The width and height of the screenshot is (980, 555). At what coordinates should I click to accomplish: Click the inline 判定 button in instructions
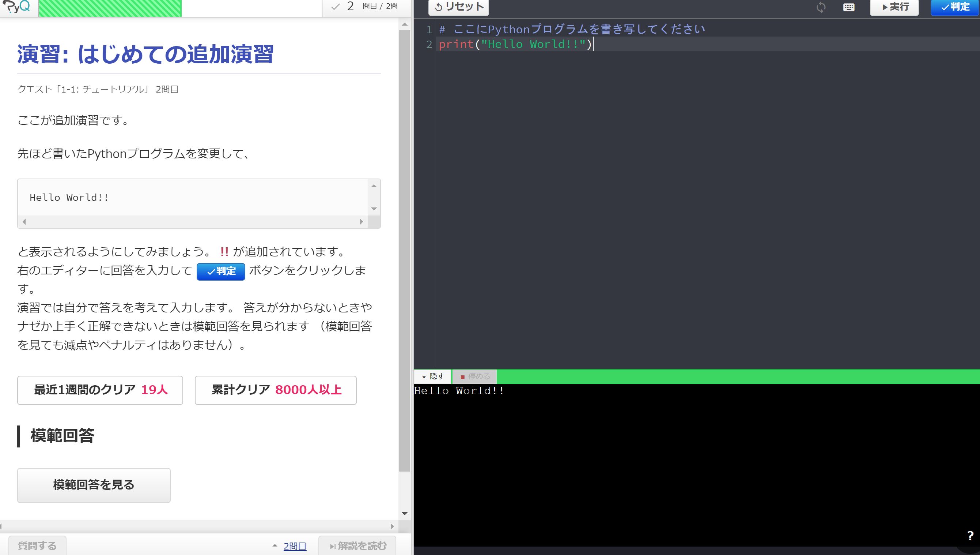(x=221, y=271)
